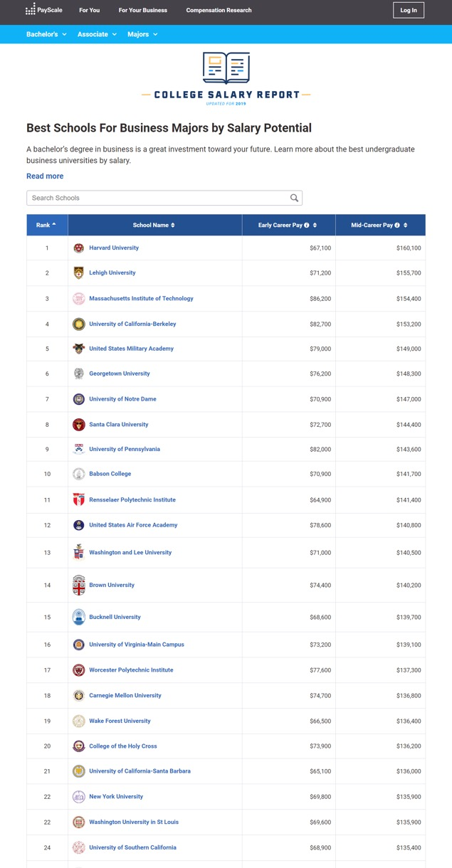Click the College Salary Report book logo
The width and height of the screenshot is (452, 868).
226,68
